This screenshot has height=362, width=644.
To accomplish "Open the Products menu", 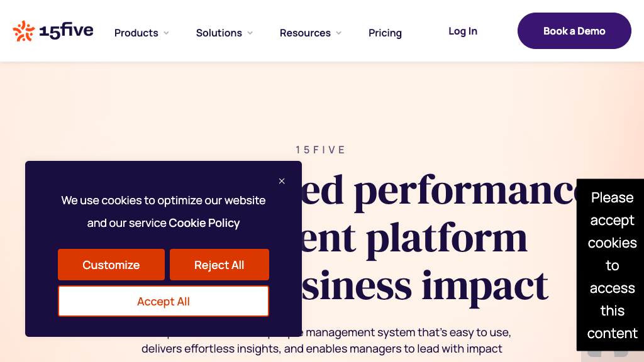I will [x=136, y=33].
